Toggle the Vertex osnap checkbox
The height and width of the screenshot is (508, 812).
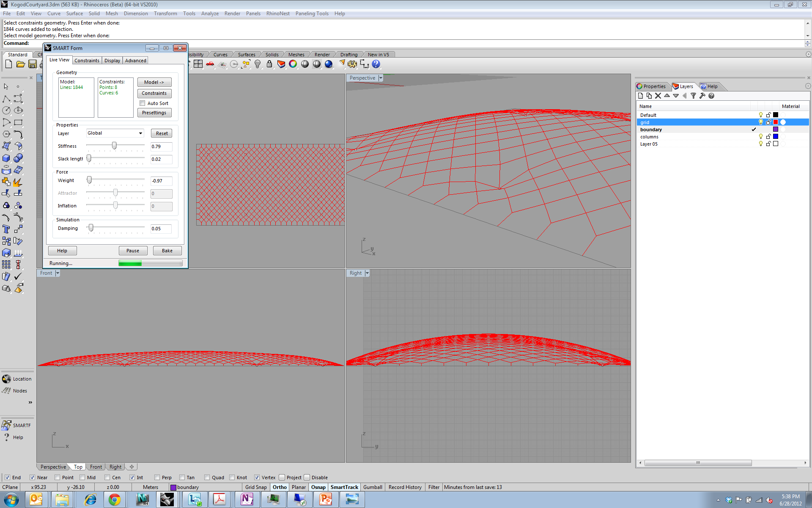257,478
